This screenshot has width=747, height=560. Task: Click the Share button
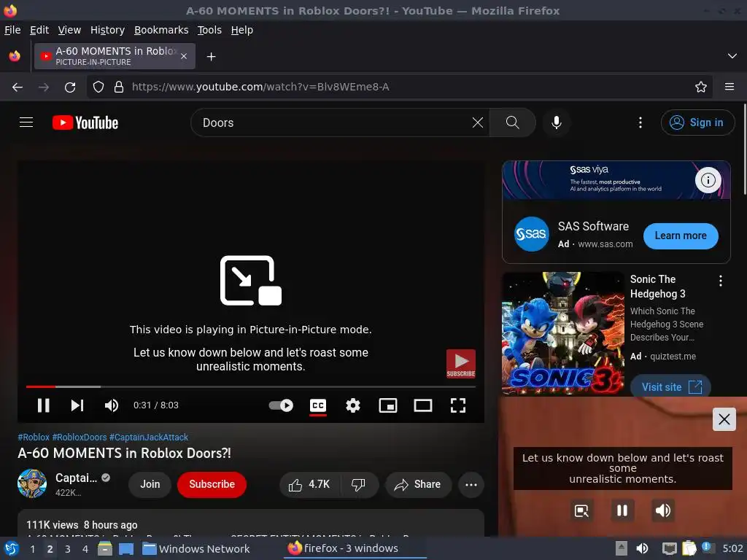418,484
